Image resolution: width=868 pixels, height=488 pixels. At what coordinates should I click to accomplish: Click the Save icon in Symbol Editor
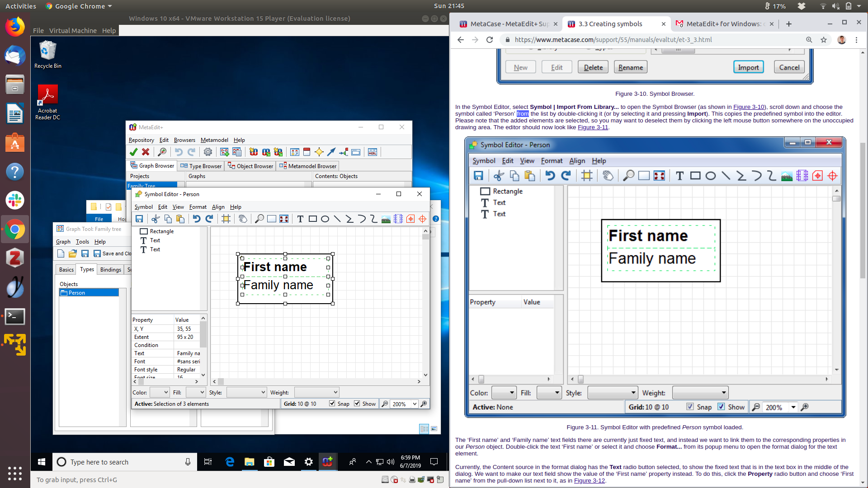coord(139,219)
